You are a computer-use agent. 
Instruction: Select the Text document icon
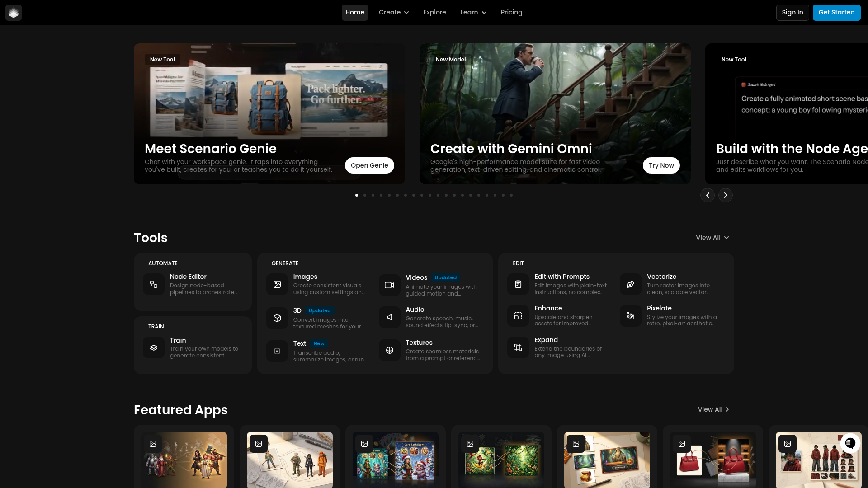coord(277,351)
